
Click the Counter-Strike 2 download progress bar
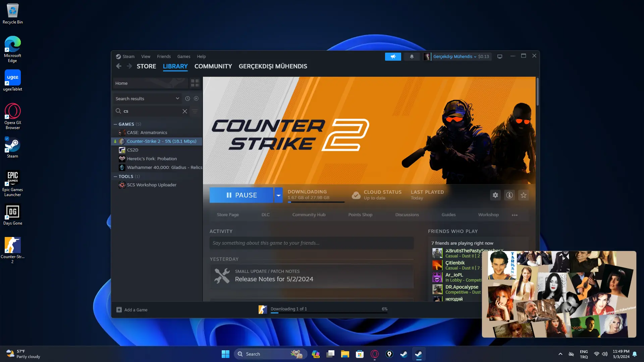click(x=316, y=202)
